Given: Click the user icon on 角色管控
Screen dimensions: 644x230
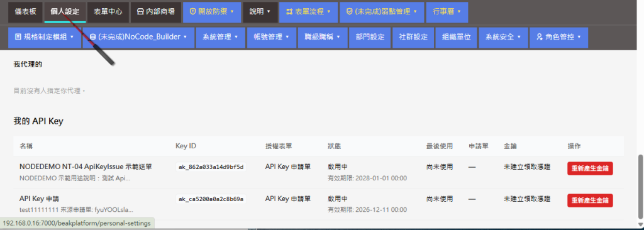Looking at the screenshot, I should tap(539, 37).
